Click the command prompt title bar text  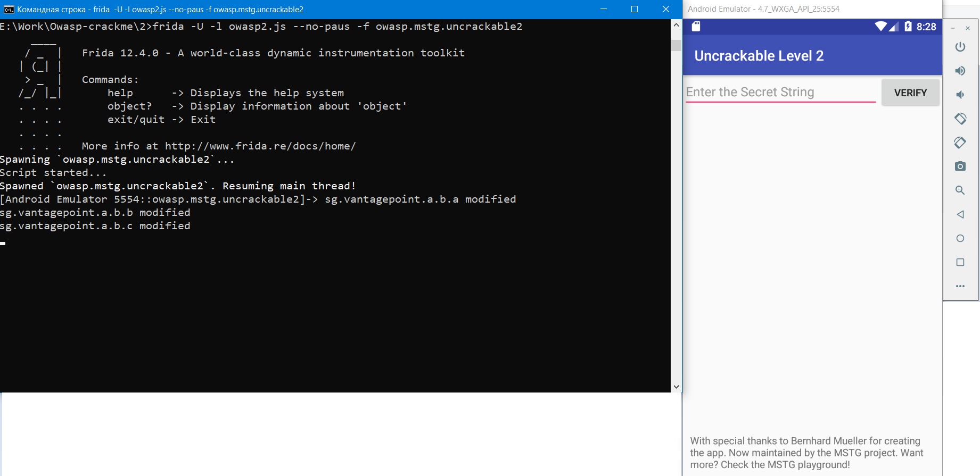coord(160,10)
